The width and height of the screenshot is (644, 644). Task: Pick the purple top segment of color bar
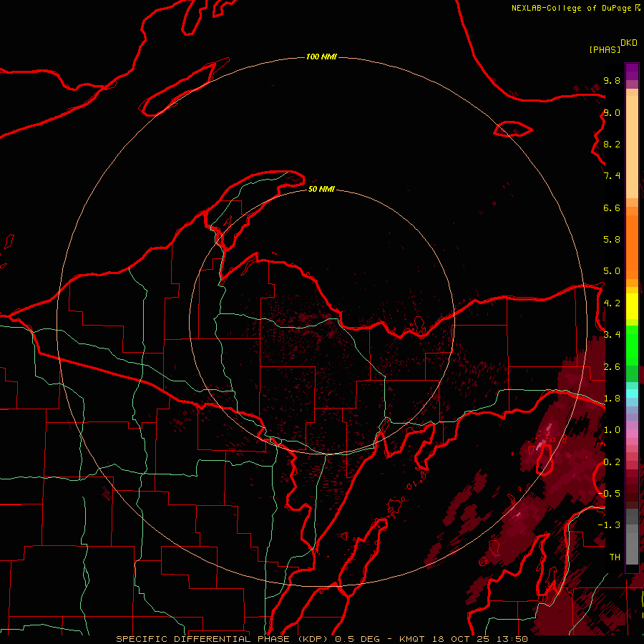pyautogui.click(x=632, y=72)
